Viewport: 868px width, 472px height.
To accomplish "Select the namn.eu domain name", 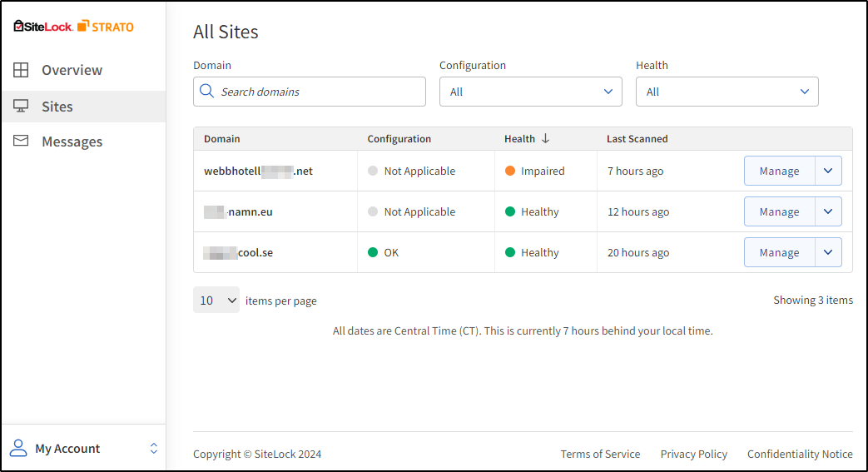I will (x=238, y=211).
